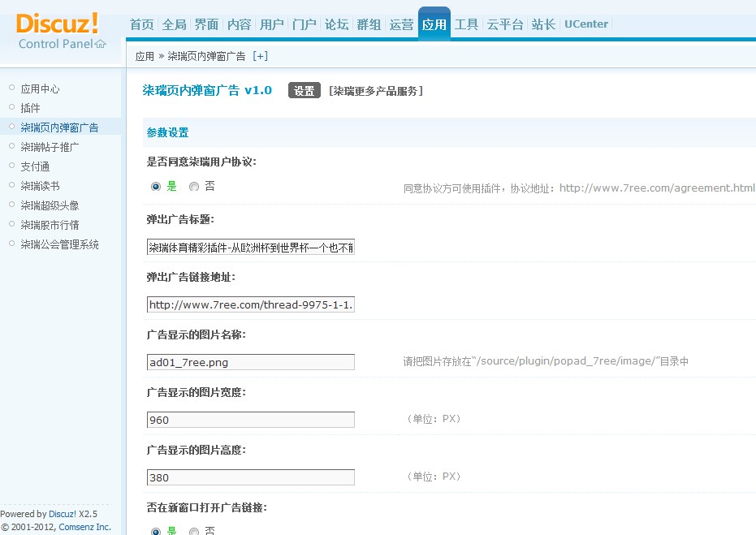The height and width of the screenshot is (535, 756).
Task: Select 是 for 新窗口打开广告链接
Action: [156, 531]
